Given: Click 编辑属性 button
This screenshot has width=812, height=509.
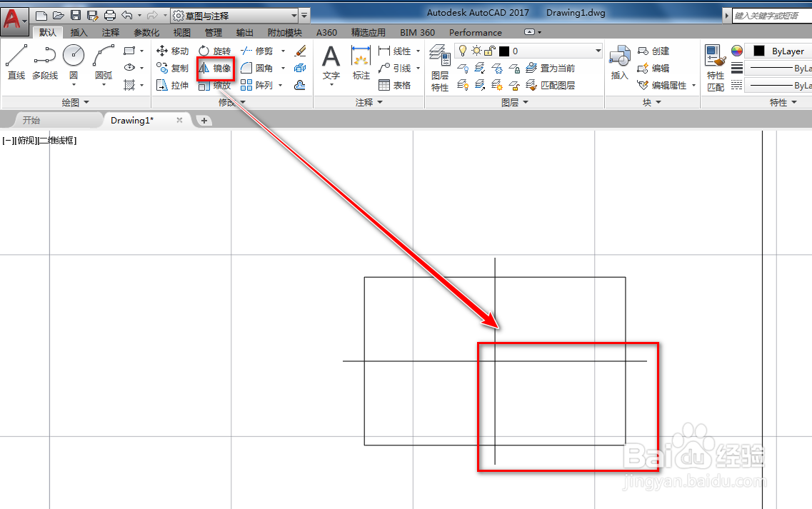Looking at the screenshot, I should click(662, 85).
